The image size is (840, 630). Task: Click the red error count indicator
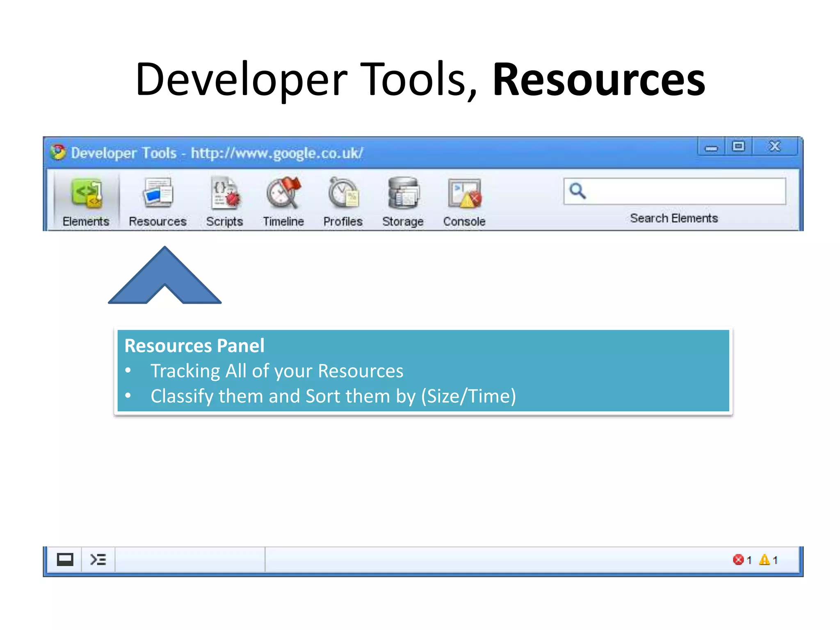tap(742, 560)
